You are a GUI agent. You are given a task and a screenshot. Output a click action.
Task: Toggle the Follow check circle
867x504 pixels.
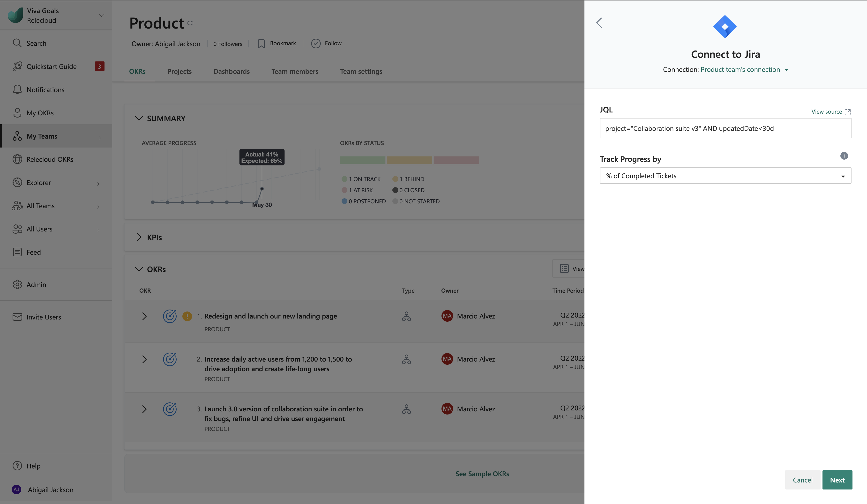315,43
